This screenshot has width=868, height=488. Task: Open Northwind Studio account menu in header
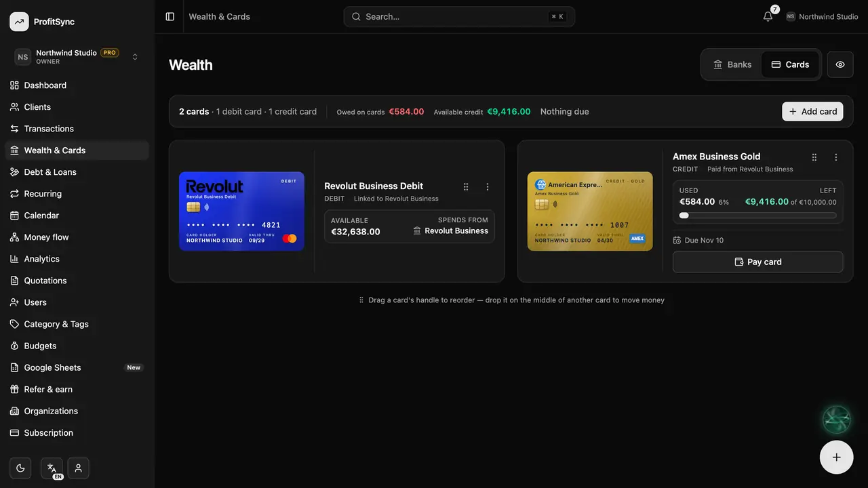click(822, 16)
